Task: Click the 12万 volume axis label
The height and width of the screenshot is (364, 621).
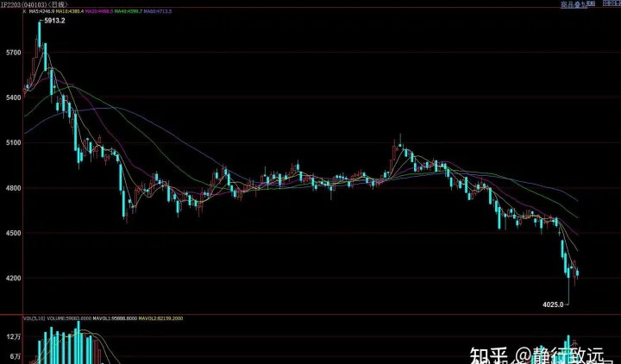Action: [14, 336]
